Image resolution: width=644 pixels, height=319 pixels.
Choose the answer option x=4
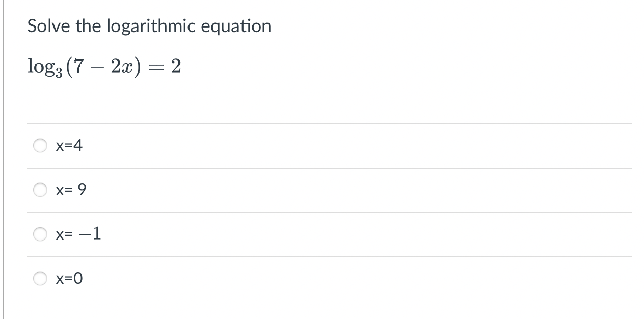(x=69, y=146)
